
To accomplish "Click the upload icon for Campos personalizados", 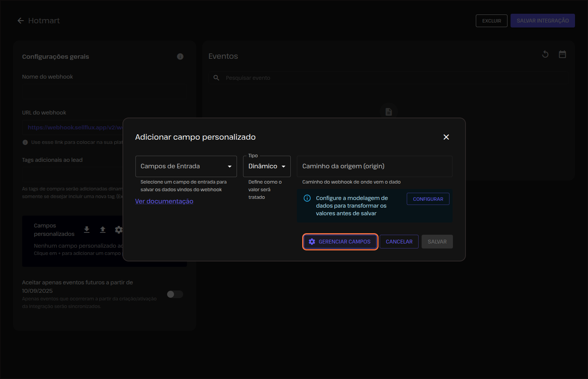I will pyautogui.click(x=103, y=229).
